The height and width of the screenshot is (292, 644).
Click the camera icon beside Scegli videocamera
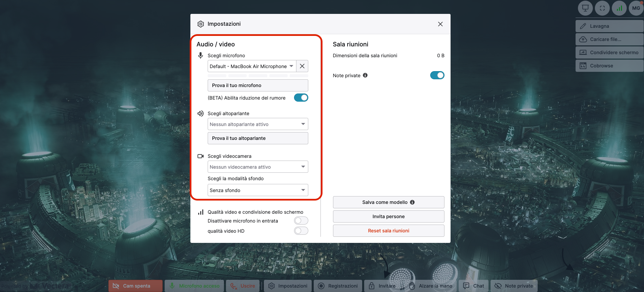click(x=201, y=156)
